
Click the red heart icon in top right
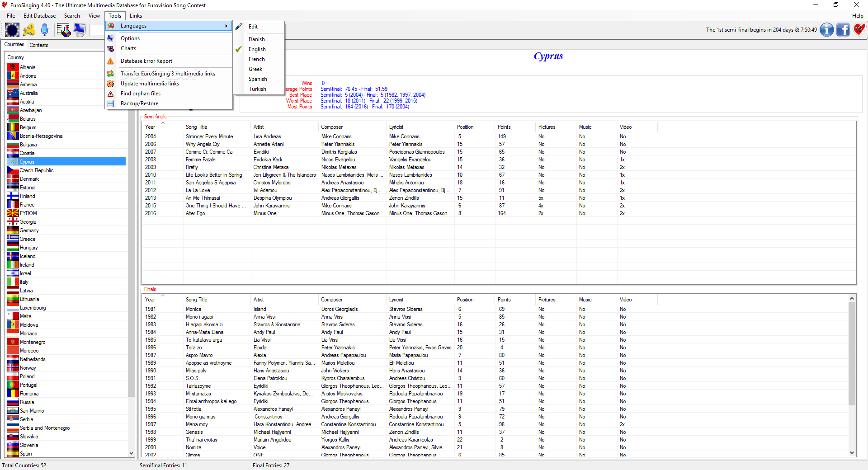[859, 30]
